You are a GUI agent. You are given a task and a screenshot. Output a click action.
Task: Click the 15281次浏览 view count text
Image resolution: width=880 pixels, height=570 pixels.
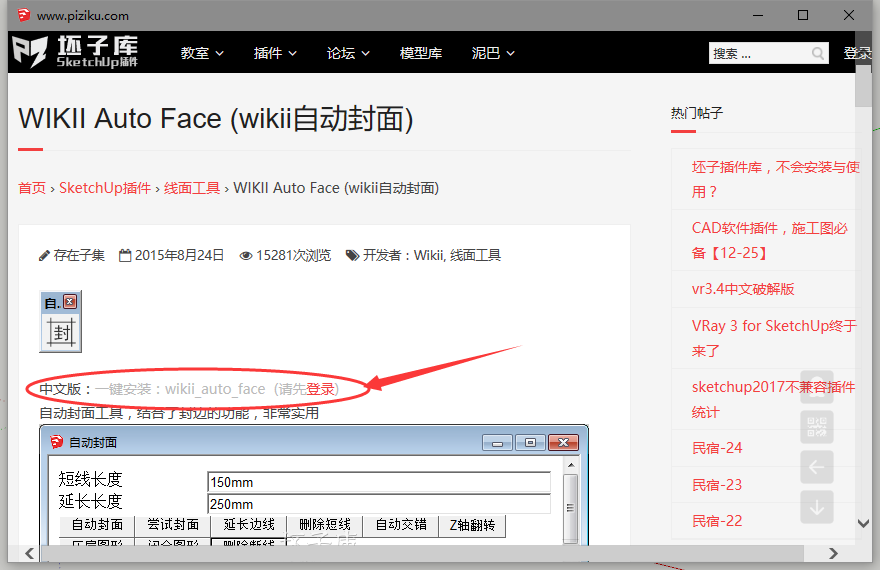(294, 256)
